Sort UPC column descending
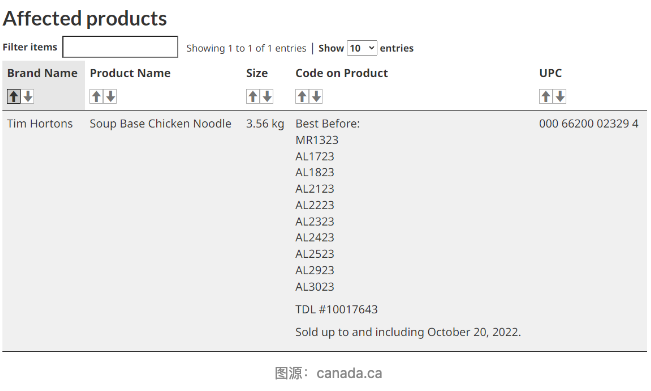651x391 pixels. pos(560,96)
